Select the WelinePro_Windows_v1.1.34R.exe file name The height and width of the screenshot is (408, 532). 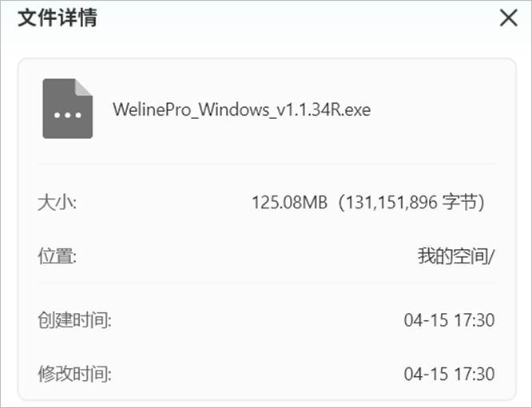[x=241, y=109]
